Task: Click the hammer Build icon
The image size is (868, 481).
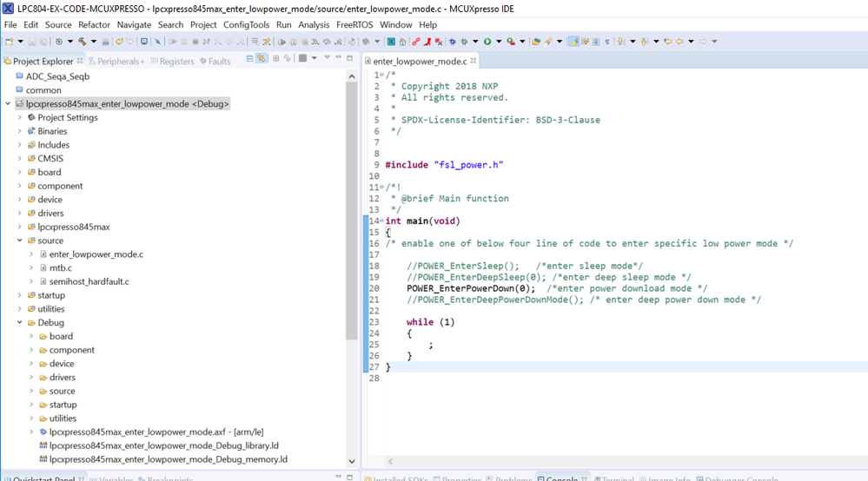Action: click(82, 42)
